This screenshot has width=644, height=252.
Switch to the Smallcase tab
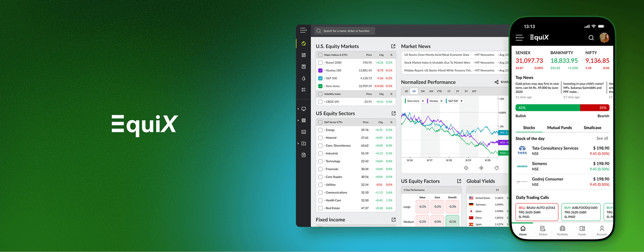pyautogui.click(x=592, y=128)
